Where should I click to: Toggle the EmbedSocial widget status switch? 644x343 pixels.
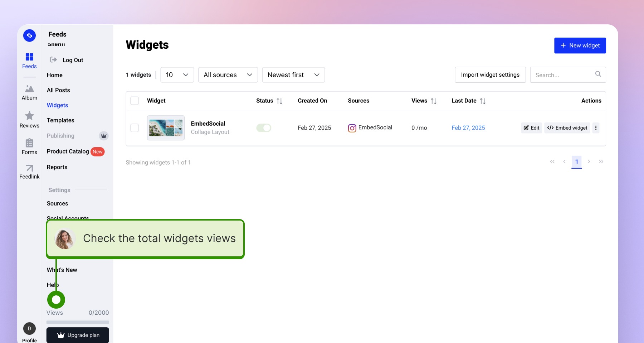coord(264,128)
